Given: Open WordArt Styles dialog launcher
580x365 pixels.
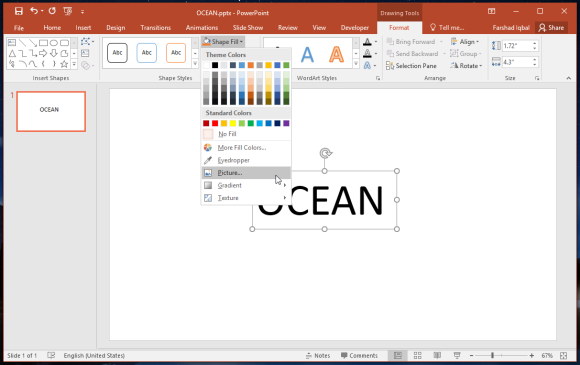Looking at the screenshot, I should (x=378, y=78).
